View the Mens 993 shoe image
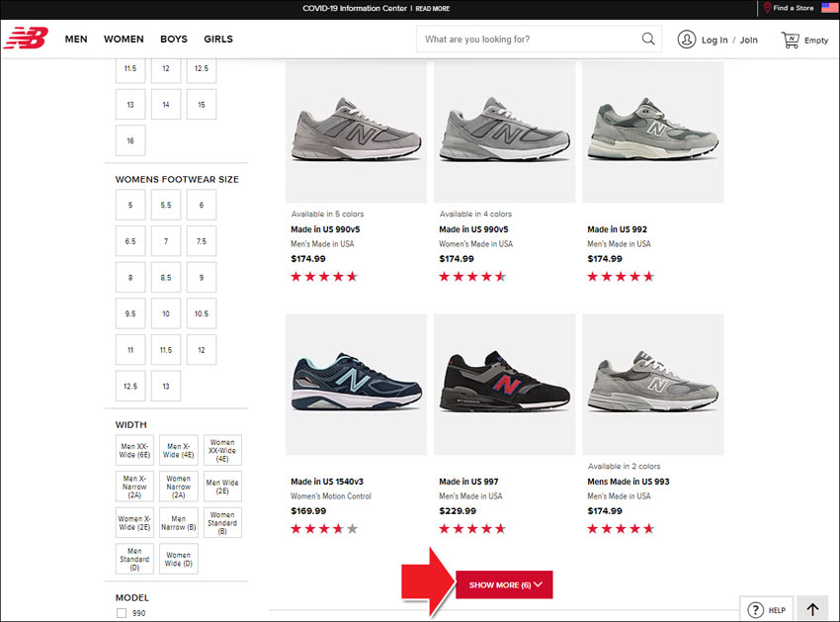Image resolution: width=840 pixels, height=622 pixels. point(653,385)
